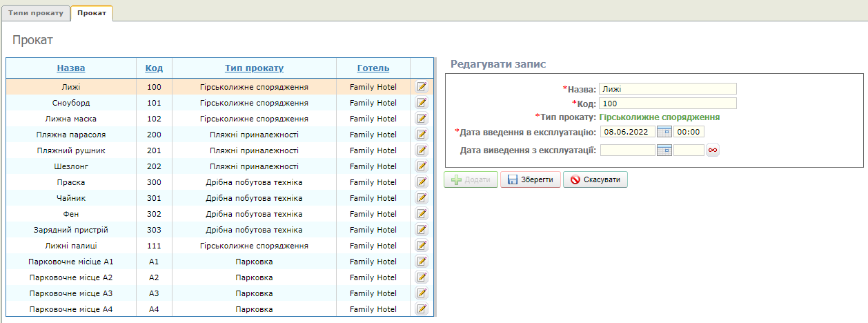Viewport: 868px width, 323px height.
Task: Sort by Тип прокату column header
Action: click(254, 68)
